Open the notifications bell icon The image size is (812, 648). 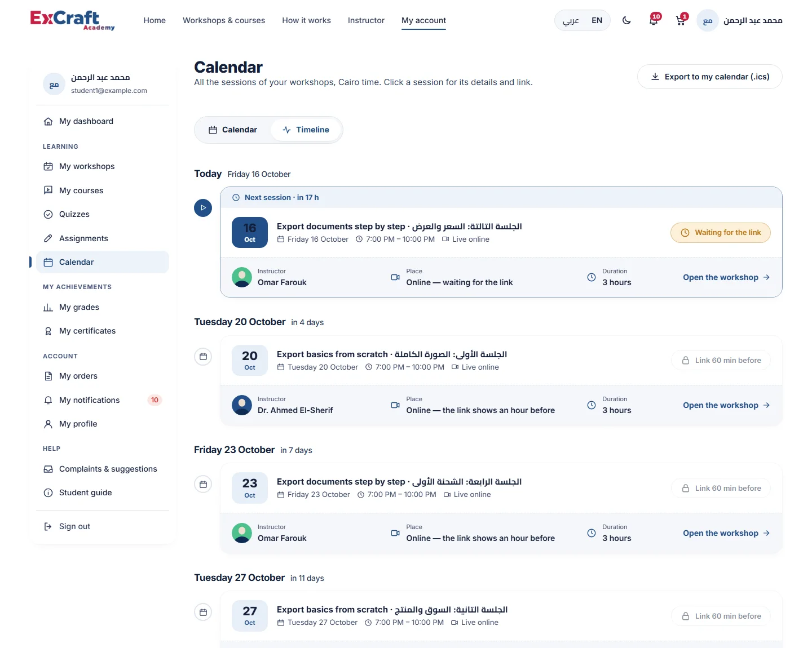654,20
